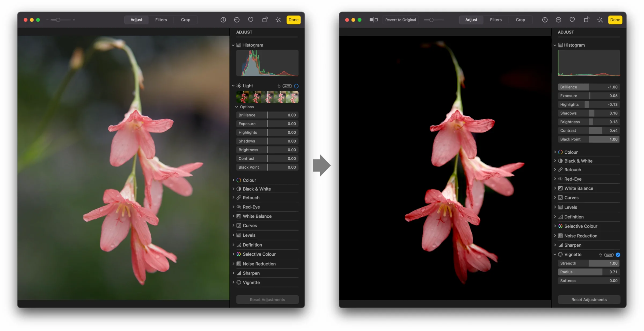The image size is (644, 331).
Task: Click Softness slider under Vignette
Action: tap(589, 281)
